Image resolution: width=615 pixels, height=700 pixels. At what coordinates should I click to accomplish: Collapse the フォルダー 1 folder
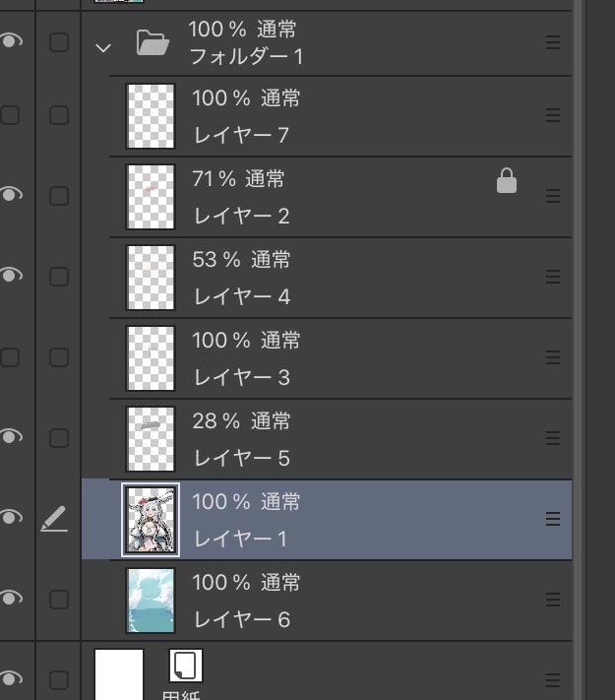[x=103, y=48]
